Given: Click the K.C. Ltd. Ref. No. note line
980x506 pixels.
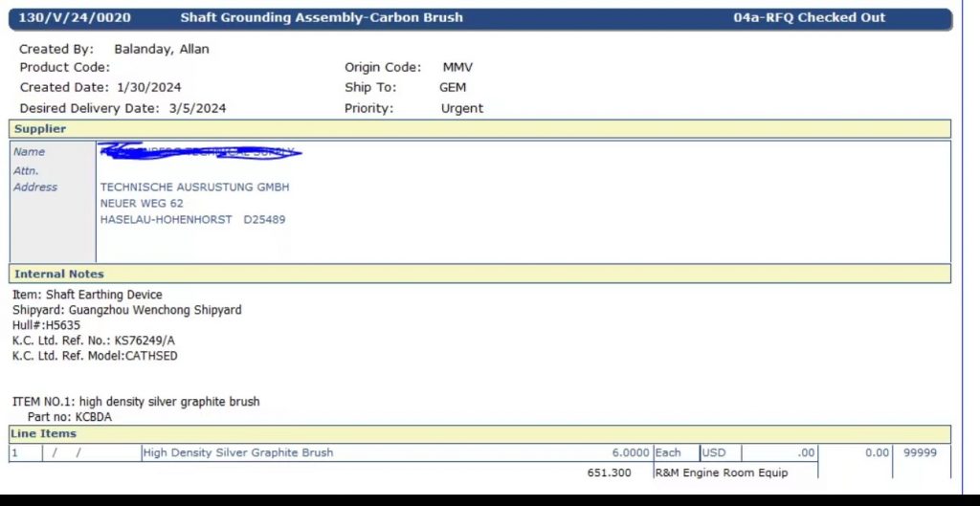Looking at the screenshot, I should pos(95,341).
